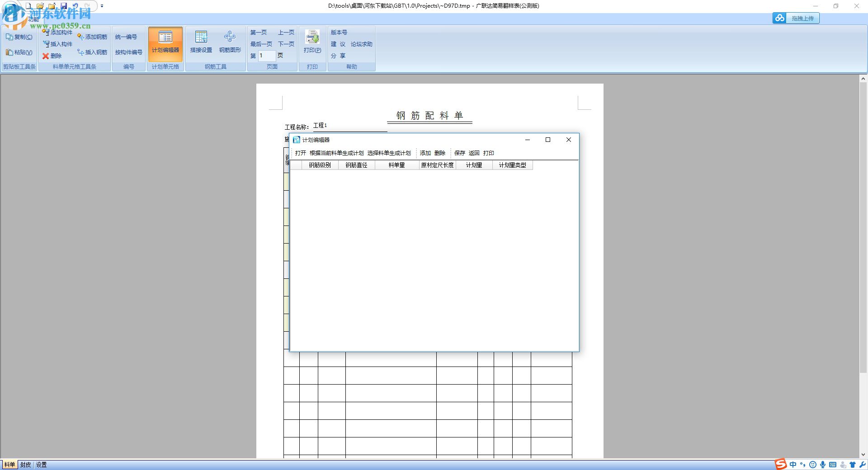
Task: Click scrollbar down arrow on the right
Action: (863, 455)
